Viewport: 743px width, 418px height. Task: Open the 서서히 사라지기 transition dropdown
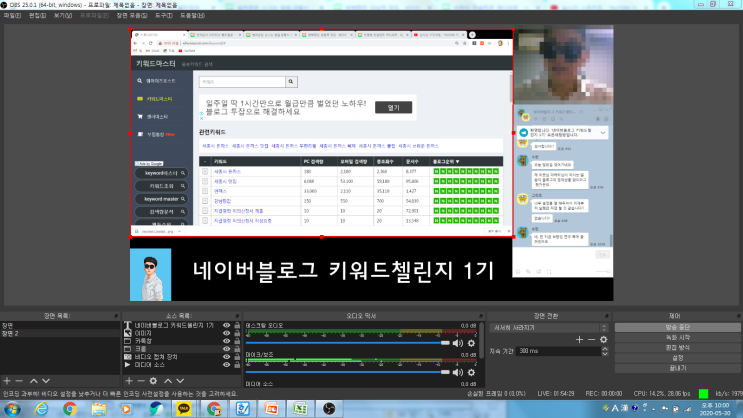549,327
